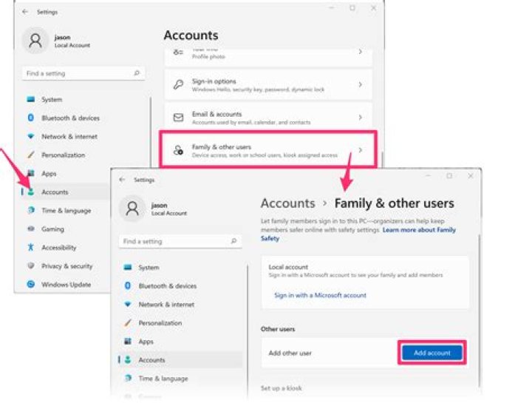Select the Accessibility icon in the sidebar
The width and height of the screenshot is (532, 403).
[30, 248]
